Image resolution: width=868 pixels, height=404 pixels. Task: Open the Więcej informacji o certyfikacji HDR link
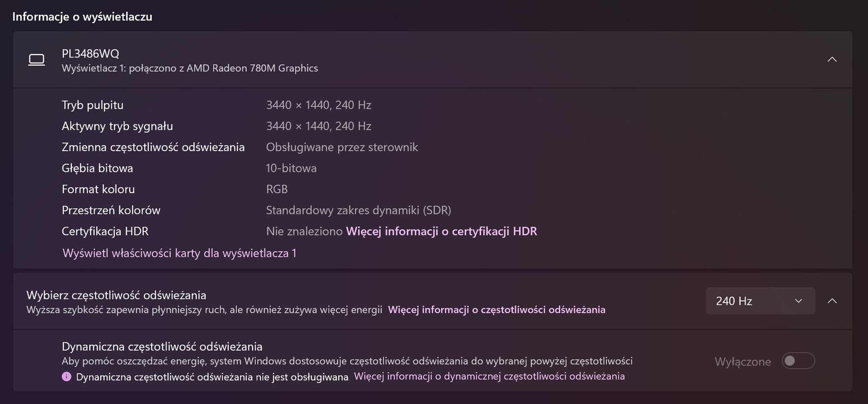click(441, 231)
